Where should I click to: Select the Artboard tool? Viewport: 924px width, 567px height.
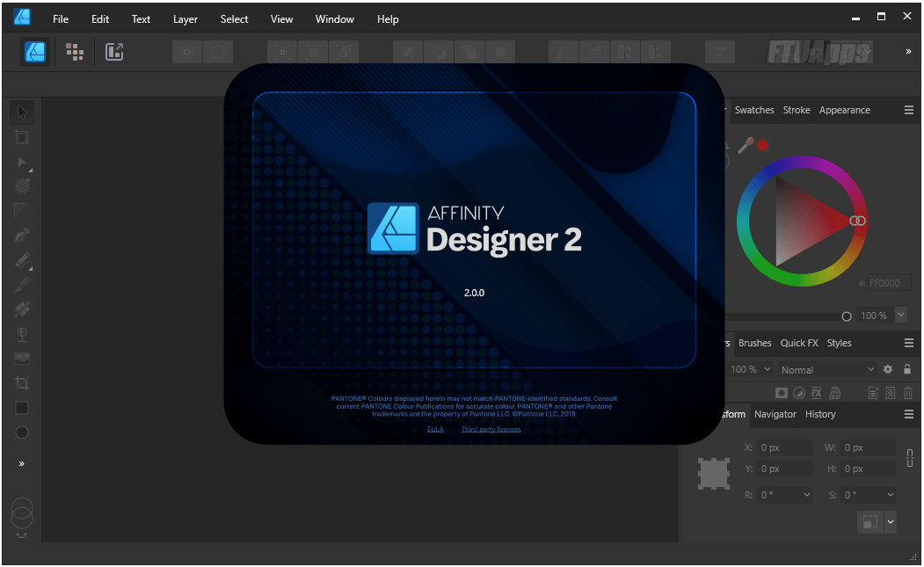tap(22, 137)
